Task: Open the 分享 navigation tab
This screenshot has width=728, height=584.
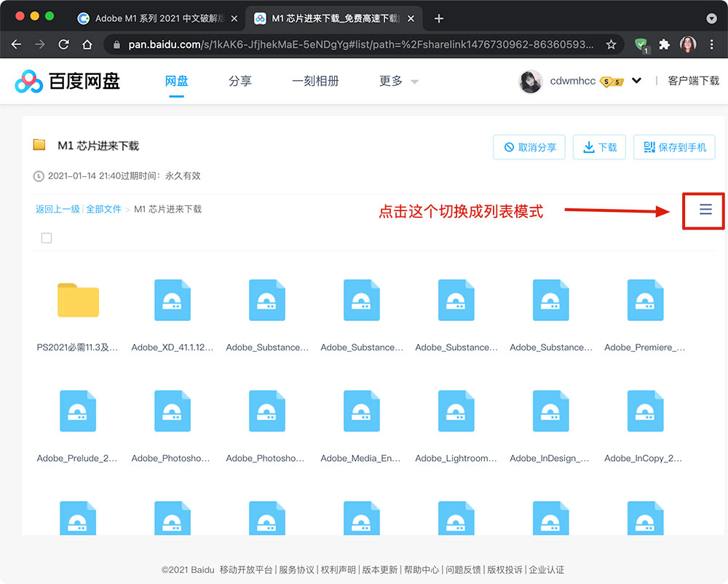Action: (240, 82)
